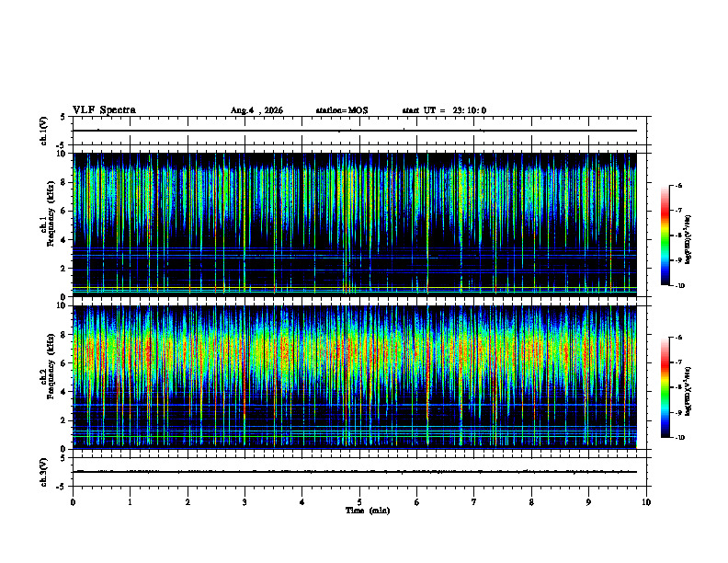Click the "station=MOS" header label

pyautogui.click(x=342, y=110)
